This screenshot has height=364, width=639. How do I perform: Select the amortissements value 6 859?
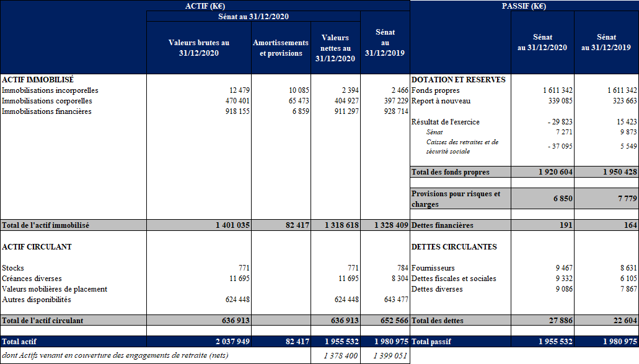[x=299, y=111]
